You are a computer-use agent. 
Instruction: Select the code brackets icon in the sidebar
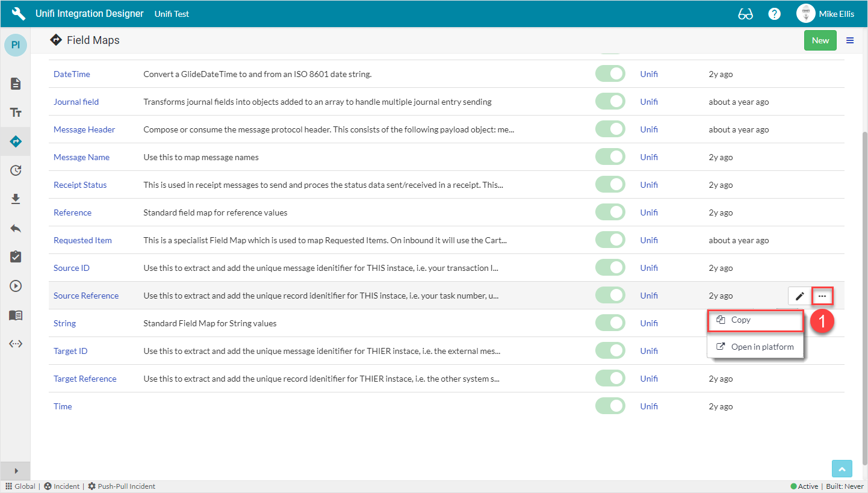point(15,343)
